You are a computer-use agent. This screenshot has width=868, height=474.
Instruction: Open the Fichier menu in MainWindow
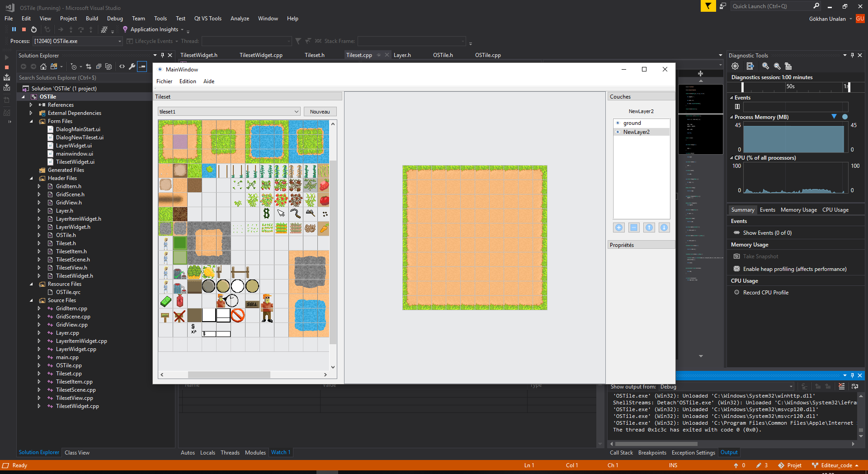164,81
